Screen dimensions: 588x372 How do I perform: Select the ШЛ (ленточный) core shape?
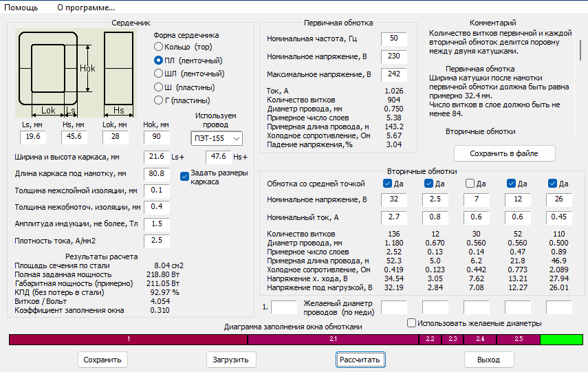(159, 74)
